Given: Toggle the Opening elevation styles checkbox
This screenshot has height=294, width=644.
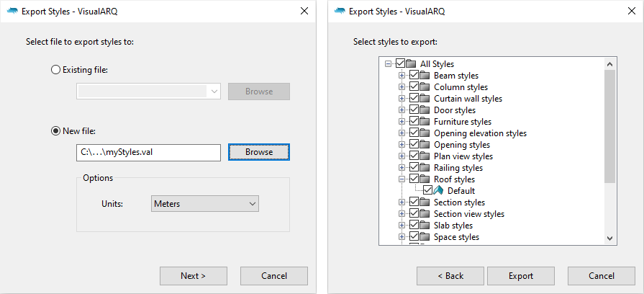Looking at the screenshot, I should 414,133.
